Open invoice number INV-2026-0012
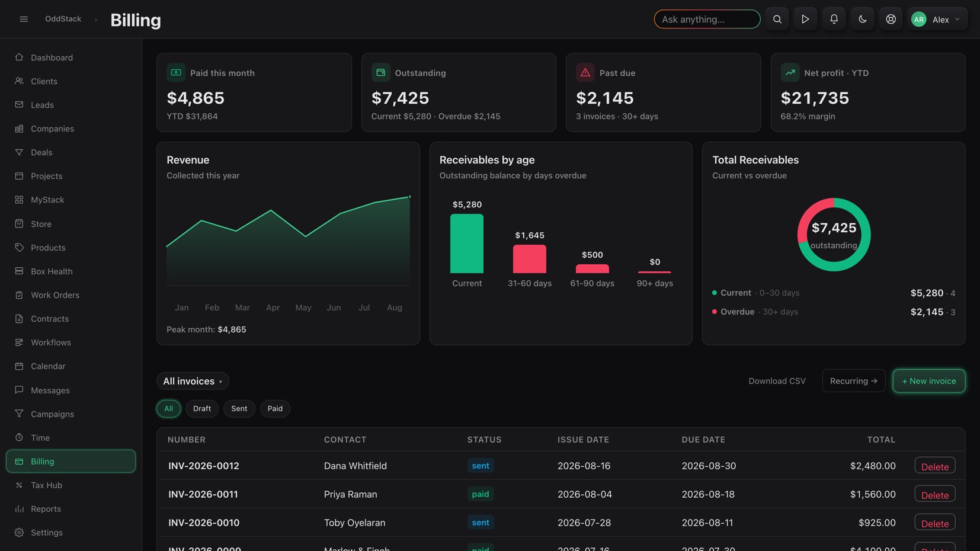Viewport: 980px width, 551px height. tap(204, 466)
